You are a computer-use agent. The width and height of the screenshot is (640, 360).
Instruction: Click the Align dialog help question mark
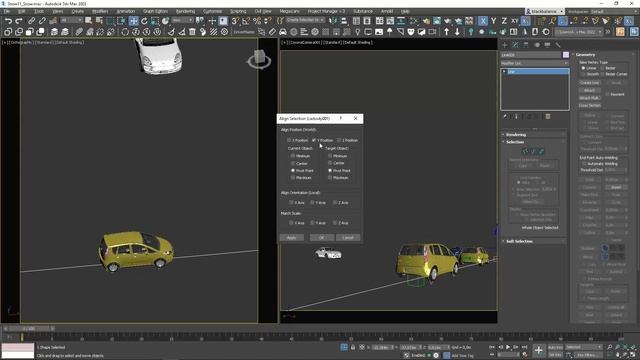click(341, 118)
